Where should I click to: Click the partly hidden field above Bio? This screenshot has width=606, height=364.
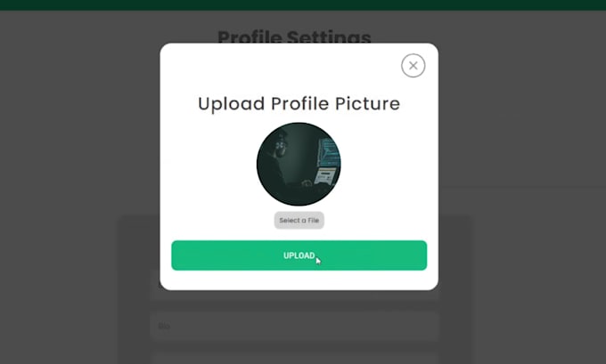[295, 295]
